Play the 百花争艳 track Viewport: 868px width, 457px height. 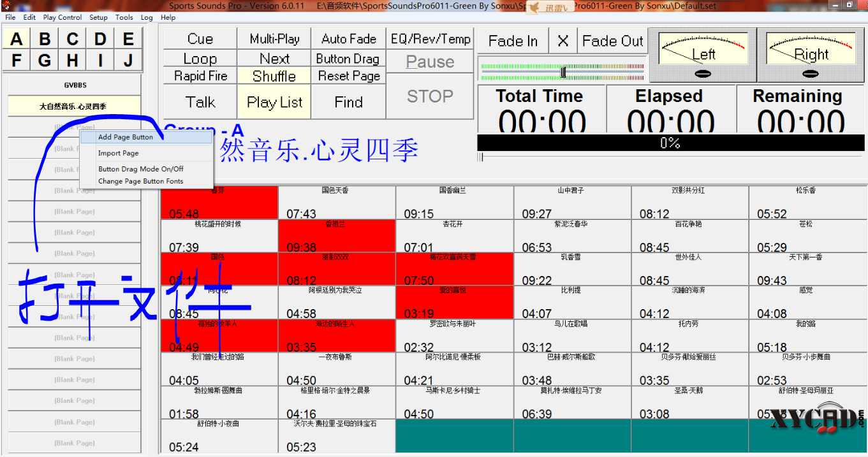(689, 236)
